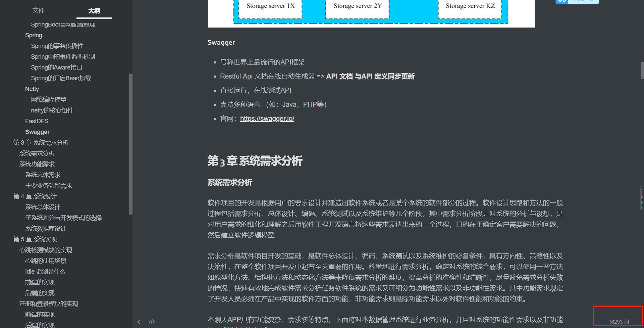Click the sidebar outline scrollbar thumb
644x328 pixels.
tap(131, 144)
